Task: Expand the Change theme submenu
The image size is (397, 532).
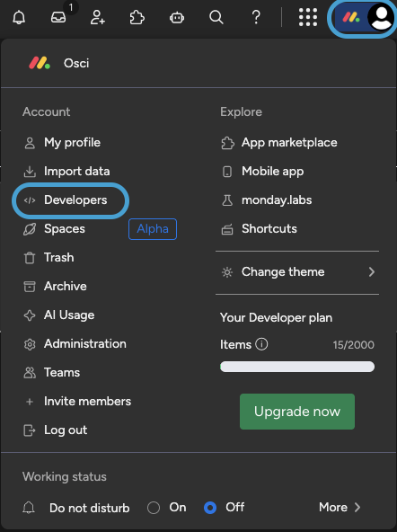Action: point(297,272)
